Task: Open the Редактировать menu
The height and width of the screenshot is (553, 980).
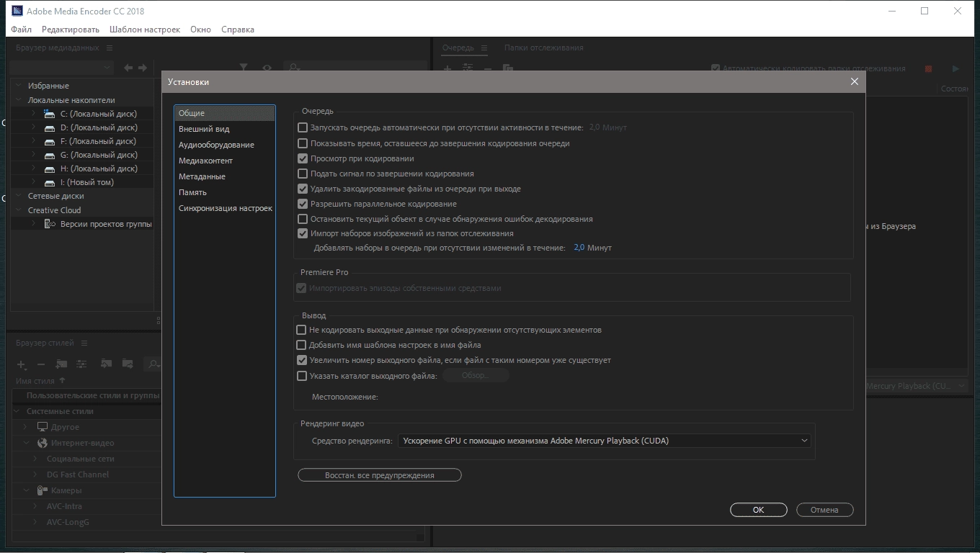Action: [x=71, y=30]
